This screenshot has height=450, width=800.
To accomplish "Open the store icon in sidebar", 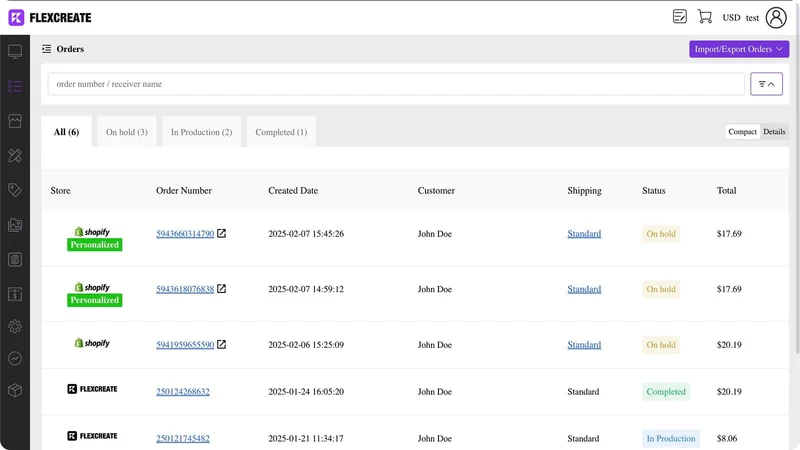I will click(x=15, y=121).
